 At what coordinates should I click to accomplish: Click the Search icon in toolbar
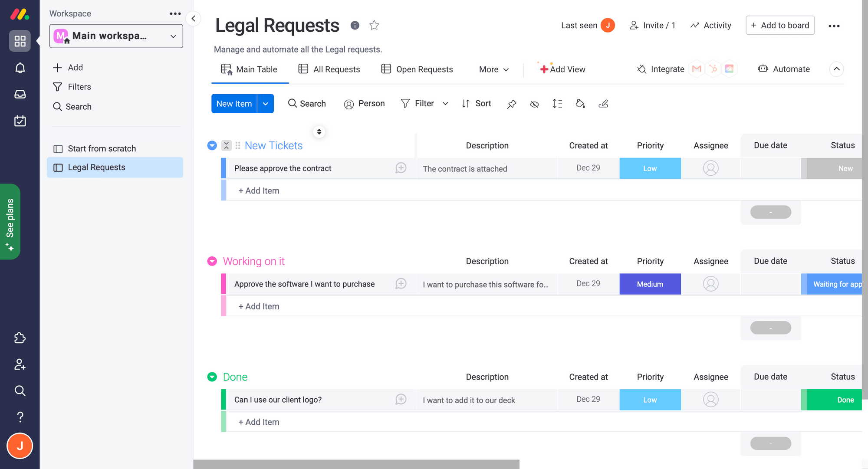(x=292, y=103)
